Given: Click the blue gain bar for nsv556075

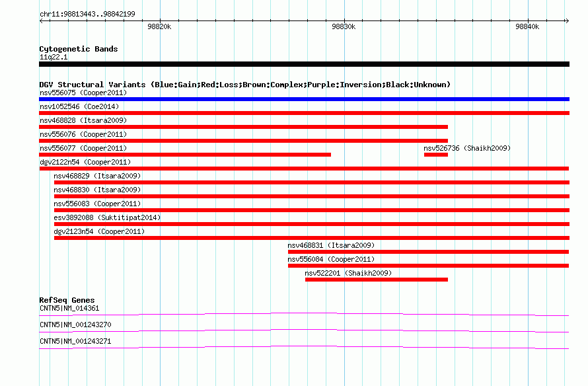Looking at the screenshot, I should click(x=304, y=99).
